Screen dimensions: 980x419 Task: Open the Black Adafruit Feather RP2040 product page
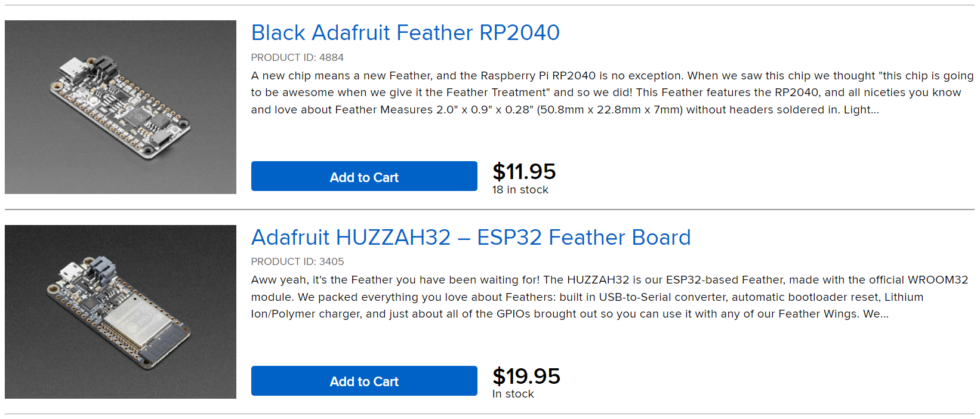[x=405, y=33]
